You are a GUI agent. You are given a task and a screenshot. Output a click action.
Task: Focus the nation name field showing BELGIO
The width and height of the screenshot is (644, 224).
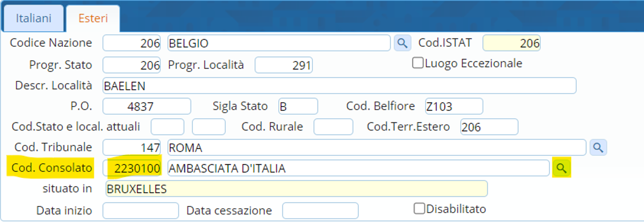[x=278, y=43]
